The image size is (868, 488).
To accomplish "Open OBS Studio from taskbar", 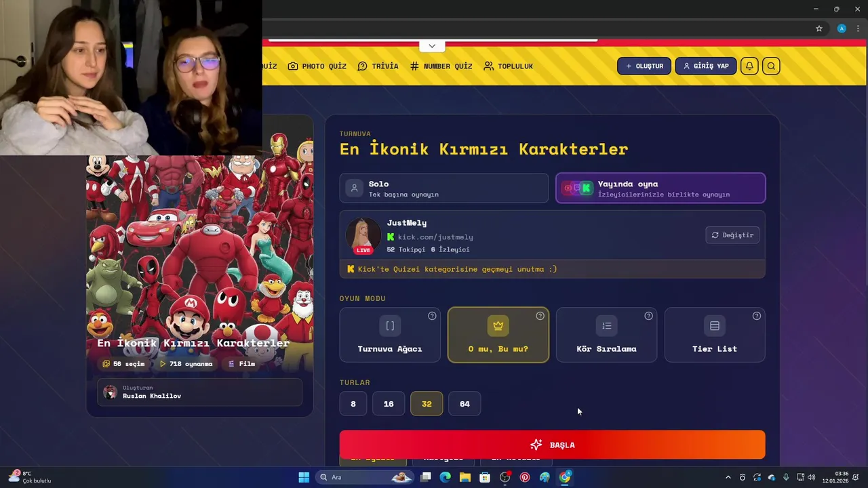I will [x=505, y=477].
